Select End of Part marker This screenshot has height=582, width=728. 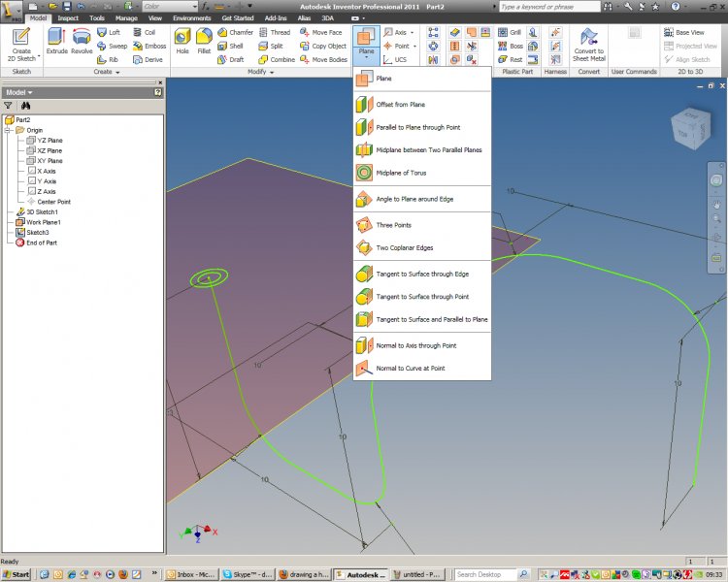pyautogui.click(x=36, y=242)
